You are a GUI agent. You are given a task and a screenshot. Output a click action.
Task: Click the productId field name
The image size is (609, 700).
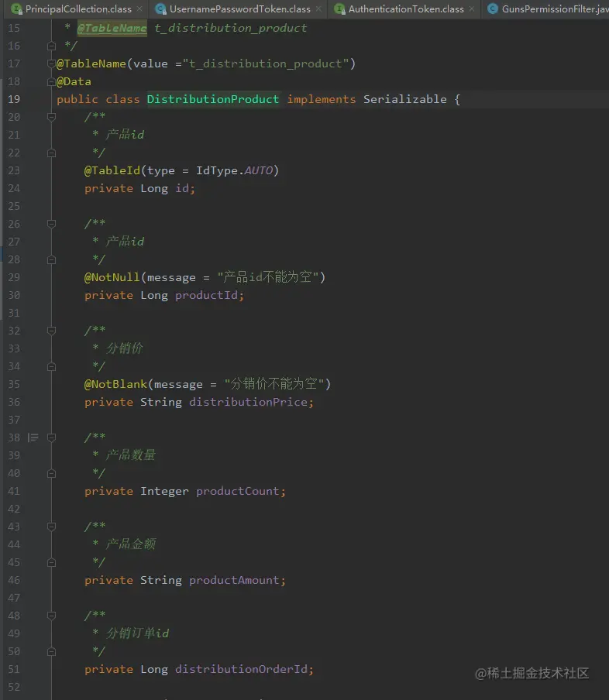coord(206,295)
